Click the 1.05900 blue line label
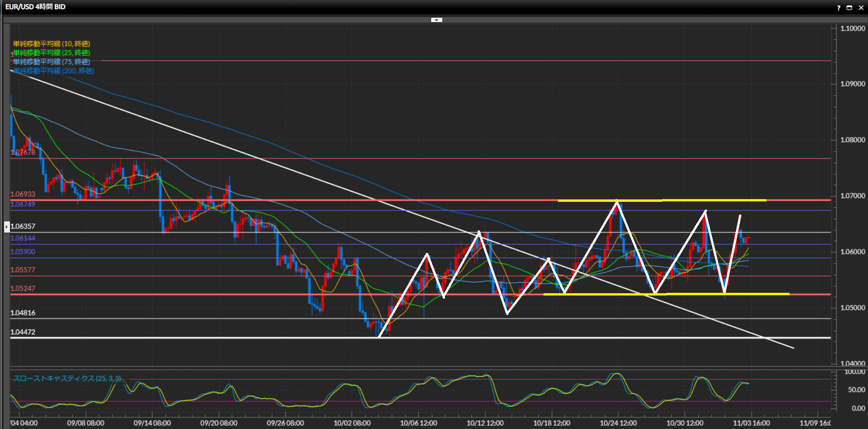 coord(23,252)
